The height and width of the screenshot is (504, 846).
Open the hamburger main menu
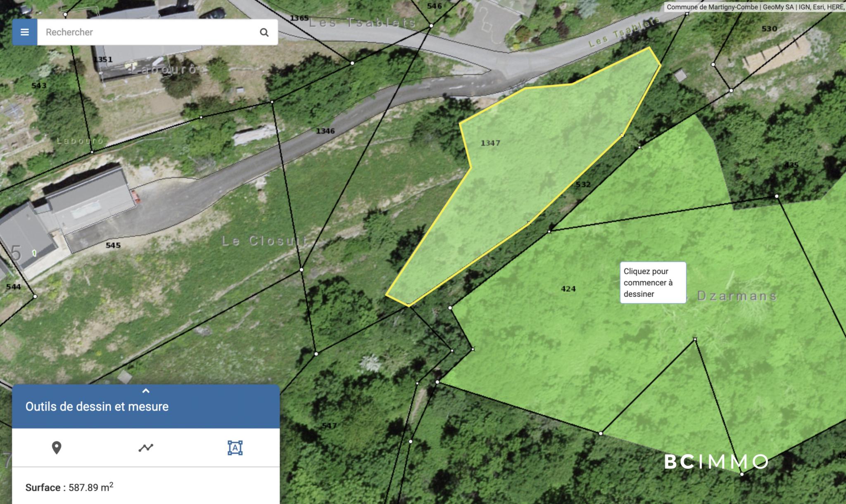tap(25, 32)
